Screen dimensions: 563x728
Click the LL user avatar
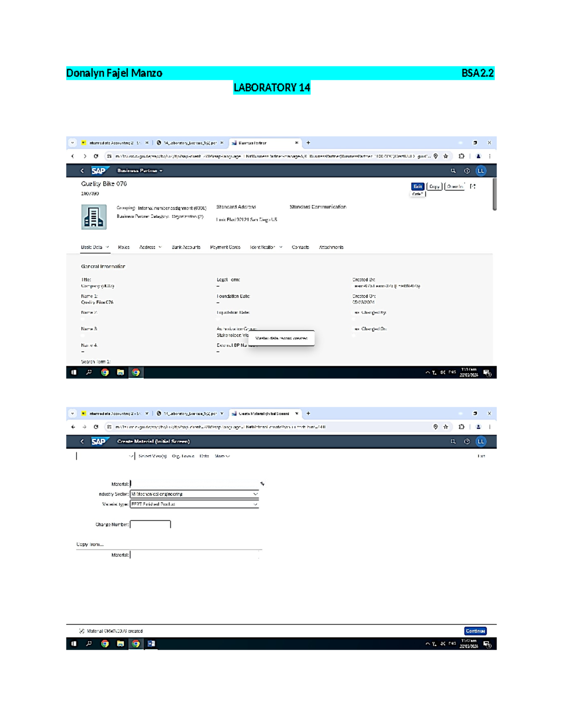point(480,171)
